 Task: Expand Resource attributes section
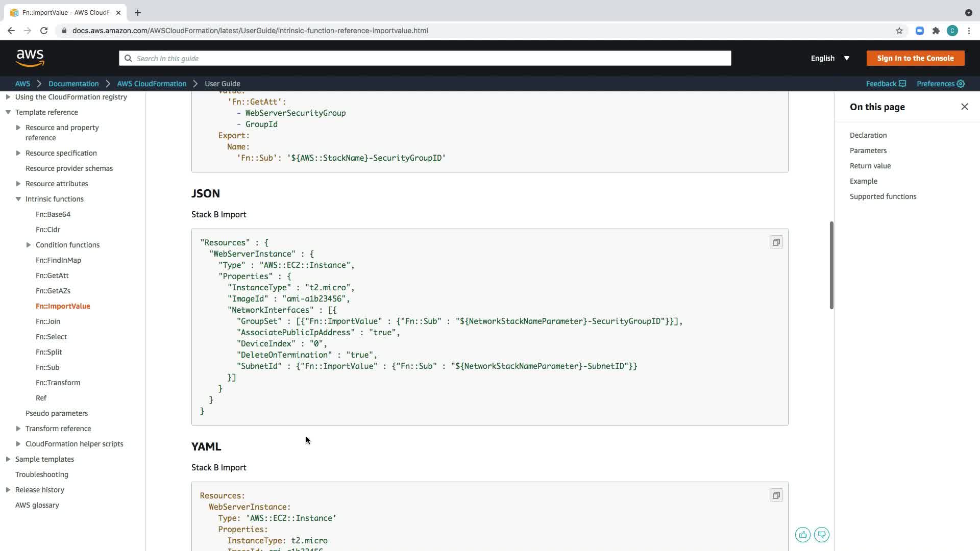pyautogui.click(x=18, y=184)
